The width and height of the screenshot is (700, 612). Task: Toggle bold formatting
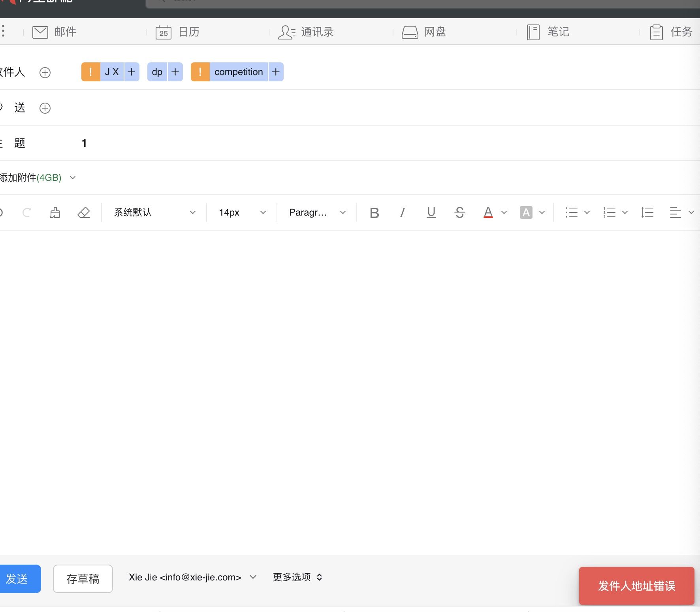(x=374, y=213)
